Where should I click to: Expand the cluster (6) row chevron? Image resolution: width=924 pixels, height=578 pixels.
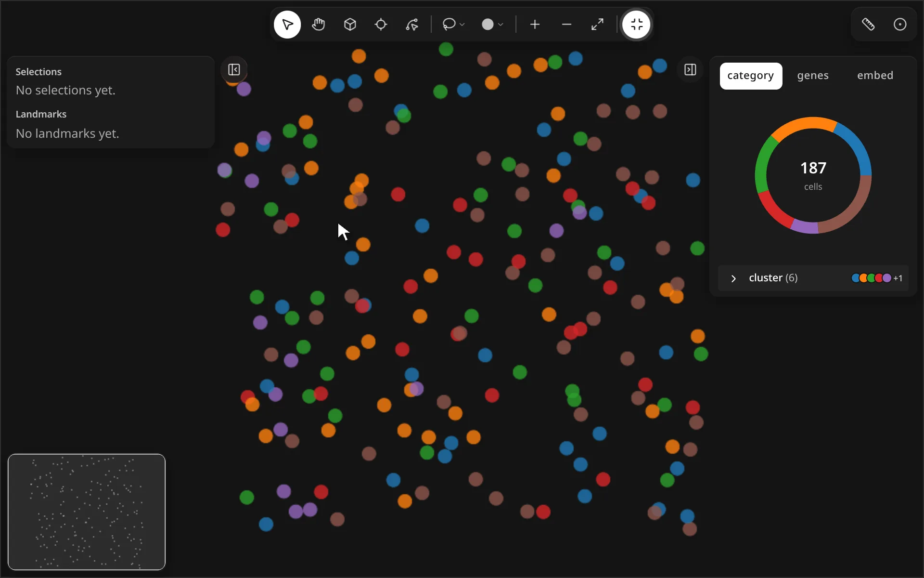(x=733, y=278)
